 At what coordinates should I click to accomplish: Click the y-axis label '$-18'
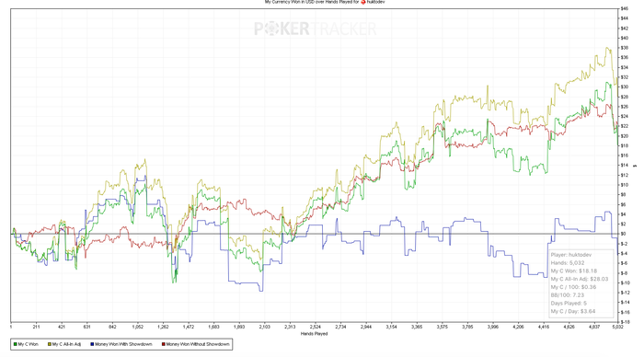tap(625, 322)
